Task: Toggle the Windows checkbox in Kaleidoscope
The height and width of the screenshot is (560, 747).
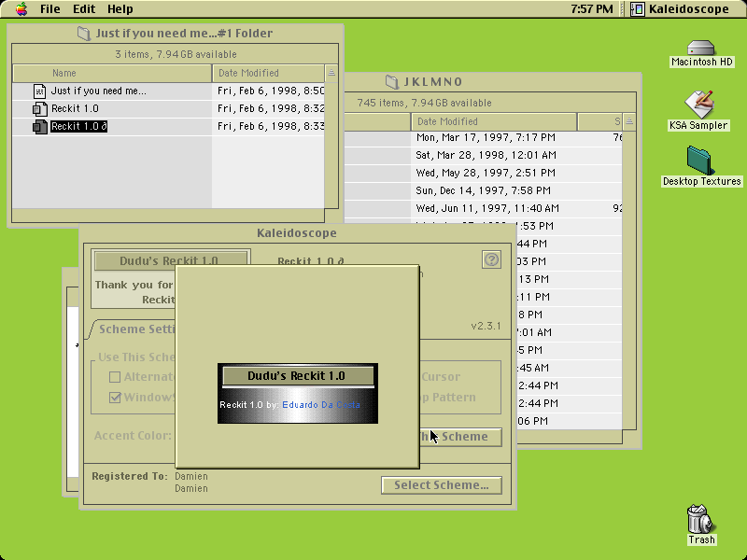Action: pyautogui.click(x=115, y=398)
